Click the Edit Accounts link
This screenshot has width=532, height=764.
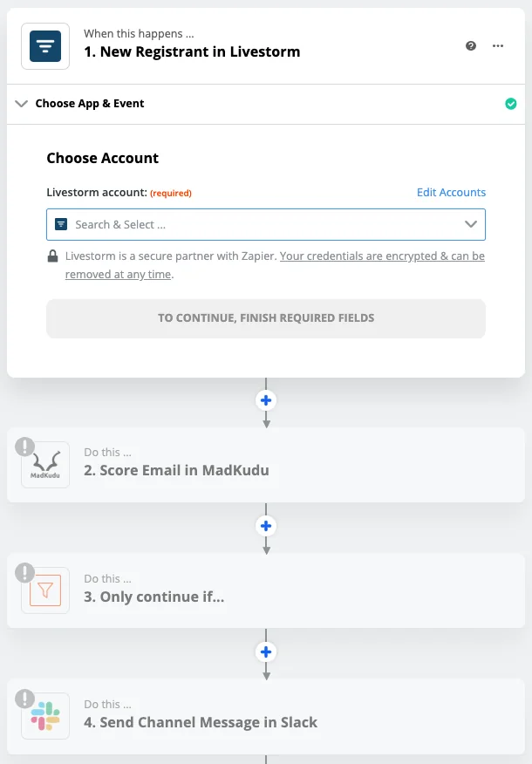click(x=451, y=193)
